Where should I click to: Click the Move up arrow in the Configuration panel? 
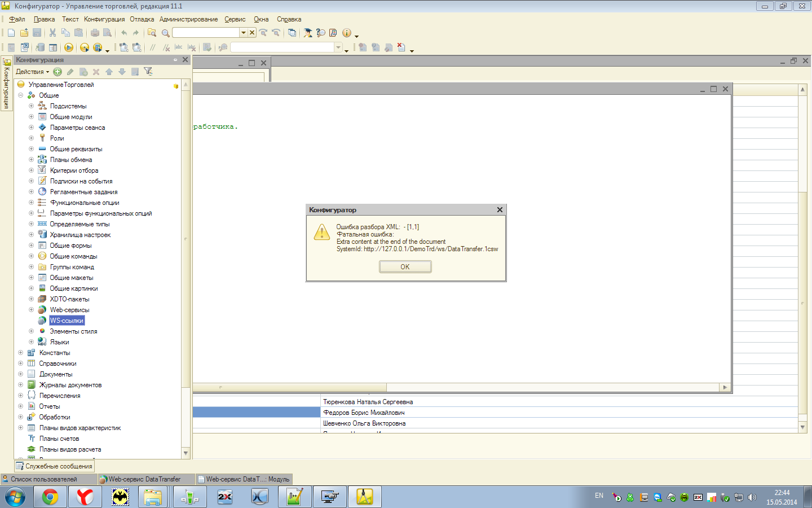pos(109,72)
